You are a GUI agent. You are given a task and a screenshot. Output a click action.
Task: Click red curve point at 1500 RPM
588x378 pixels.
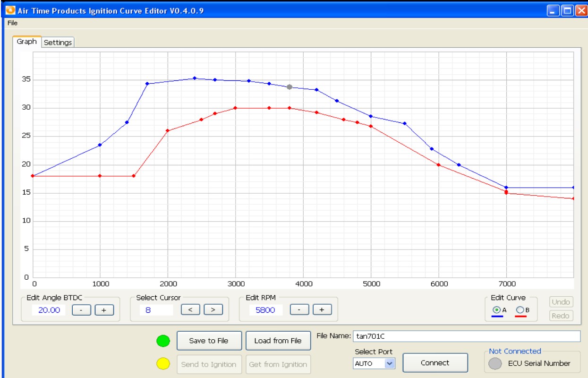tap(134, 176)
